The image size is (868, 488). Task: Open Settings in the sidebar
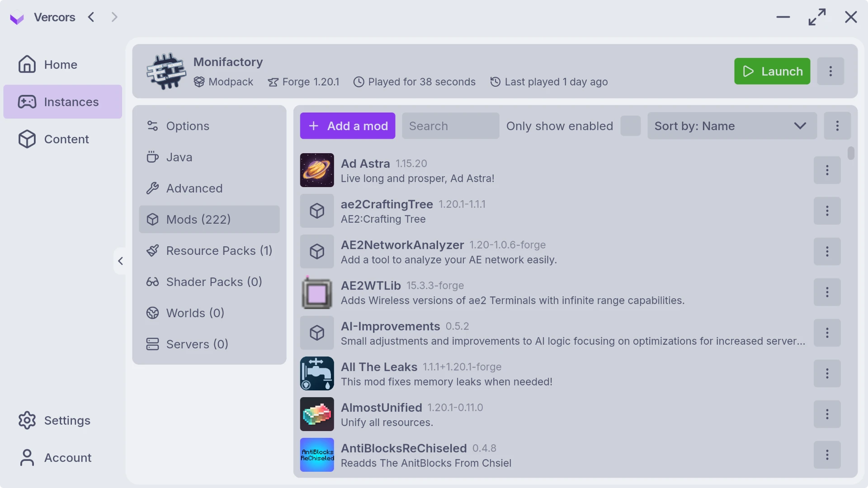tap(63, 421)
